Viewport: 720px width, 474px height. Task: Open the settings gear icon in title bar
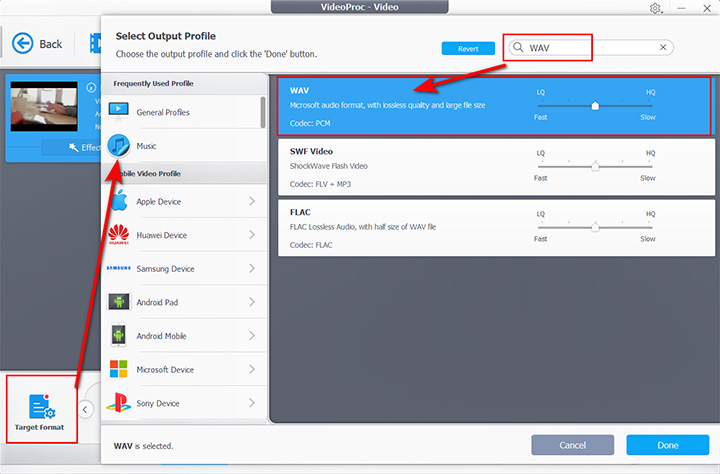tap(655, 8)
